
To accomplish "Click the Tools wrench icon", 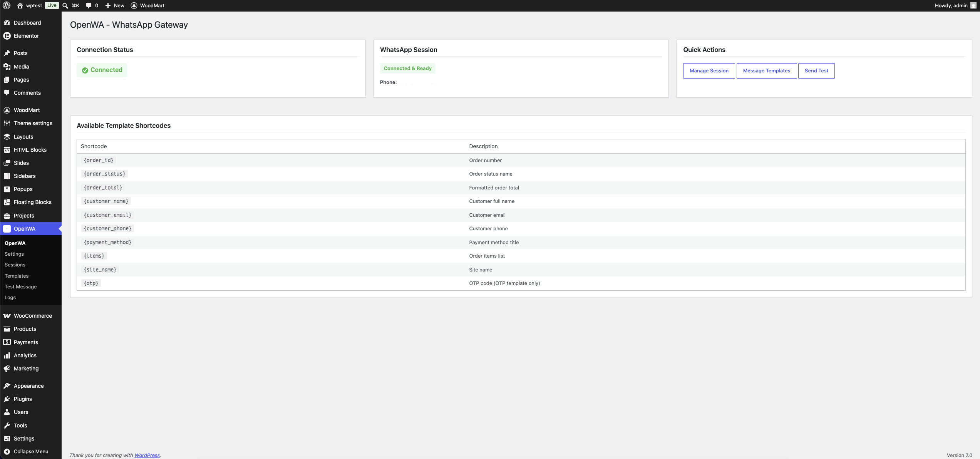I will point(7,425).
